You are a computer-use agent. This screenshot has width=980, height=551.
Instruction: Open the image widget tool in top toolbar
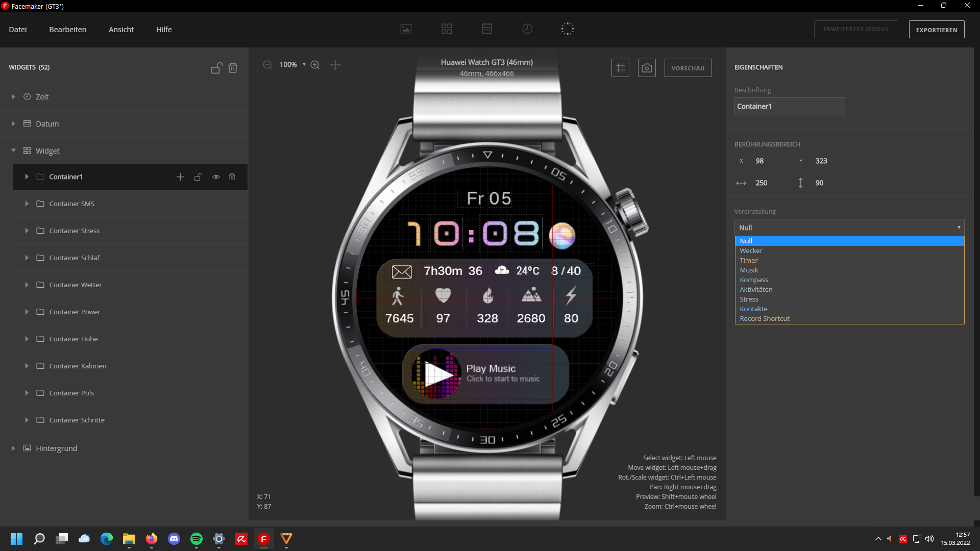pos(406,29)
